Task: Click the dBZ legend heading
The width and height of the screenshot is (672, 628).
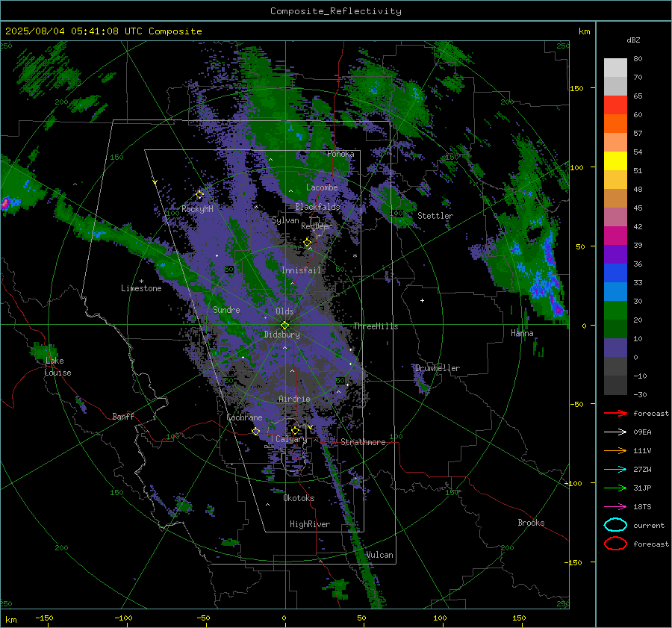Action: point(633,40)
